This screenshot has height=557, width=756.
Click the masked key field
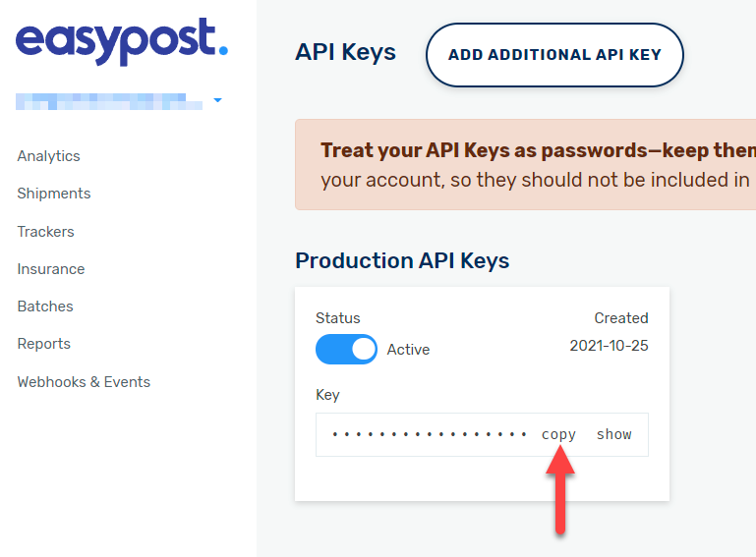tap(482, 434)
